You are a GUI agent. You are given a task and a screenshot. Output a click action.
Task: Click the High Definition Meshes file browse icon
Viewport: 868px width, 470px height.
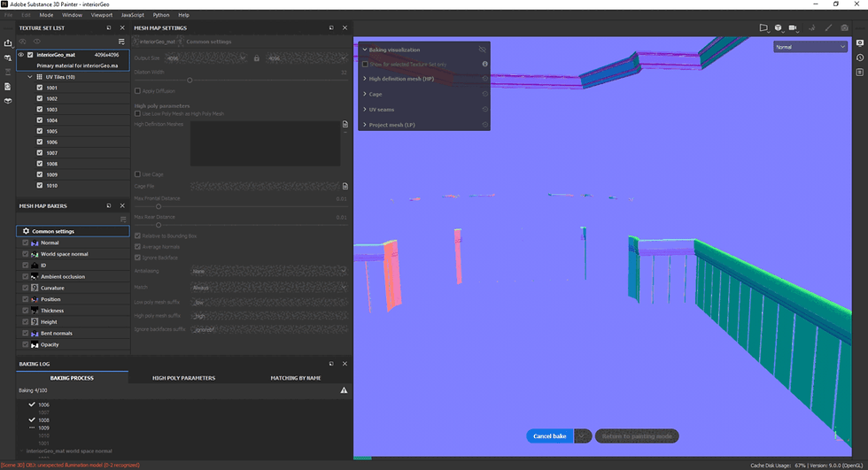pos(345,125)
